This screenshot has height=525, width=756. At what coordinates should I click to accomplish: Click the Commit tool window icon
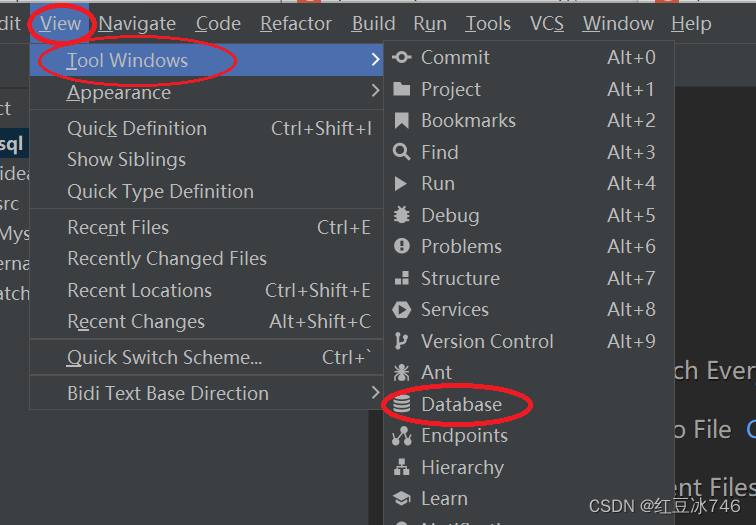(402, 57)
